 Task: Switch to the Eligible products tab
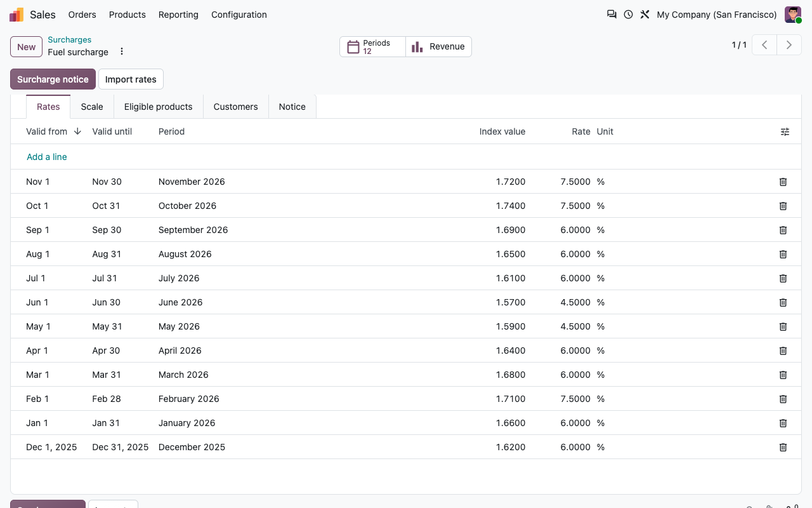pos(159,107)
